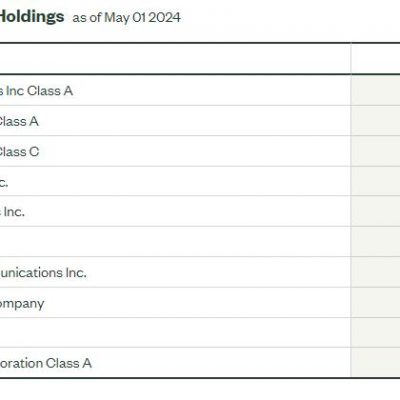Click the header cell above the shaded column
The image size is (400, 400).
[375, 59]
